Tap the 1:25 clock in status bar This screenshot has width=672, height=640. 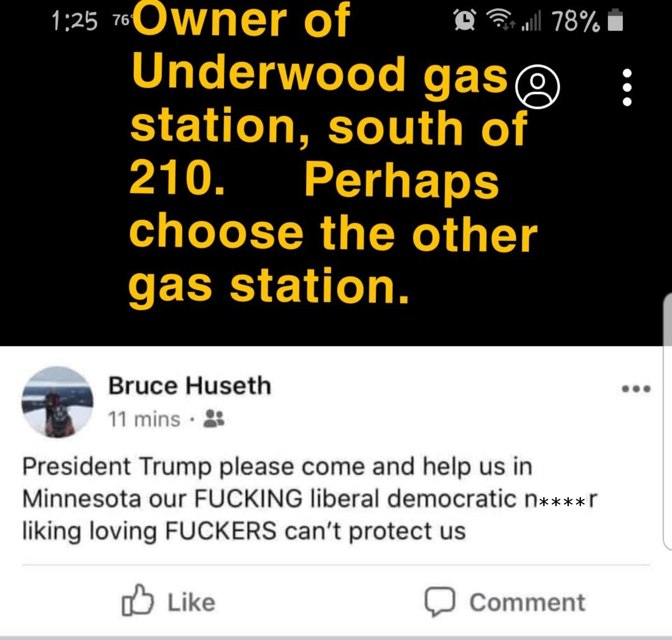pos(75,21)
